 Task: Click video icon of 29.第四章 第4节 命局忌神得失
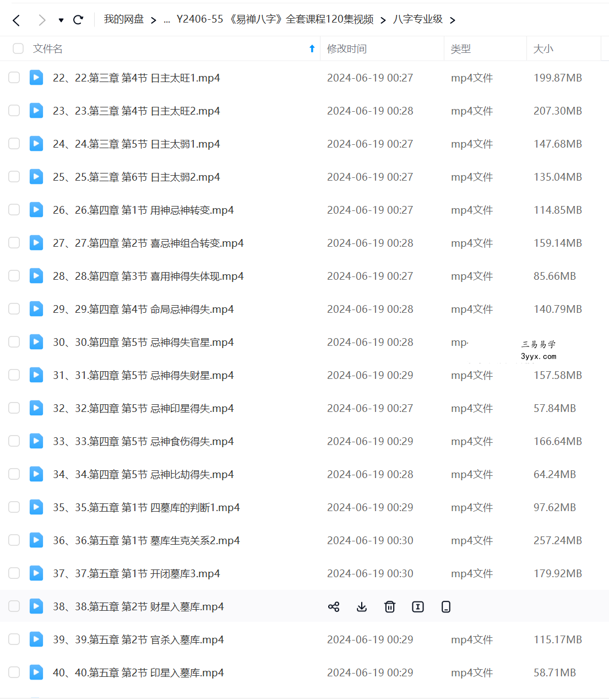tap(36, 309)
